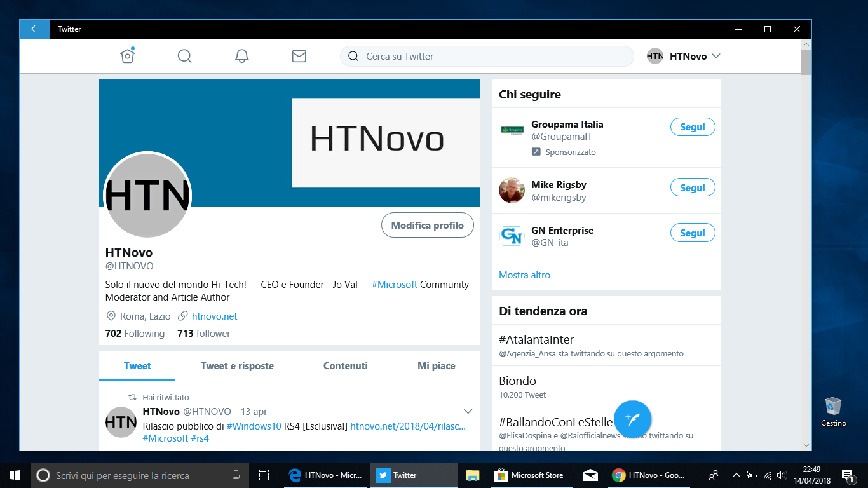
Task: Click the Groupama Italia logo avatar
Action: point(512,130)
